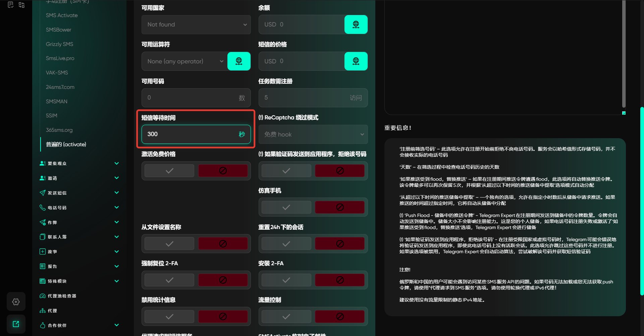The image size is (644, 336).
Task: Enable 安装 2-FA with the checkmark button
Action: tap(286, 280)
